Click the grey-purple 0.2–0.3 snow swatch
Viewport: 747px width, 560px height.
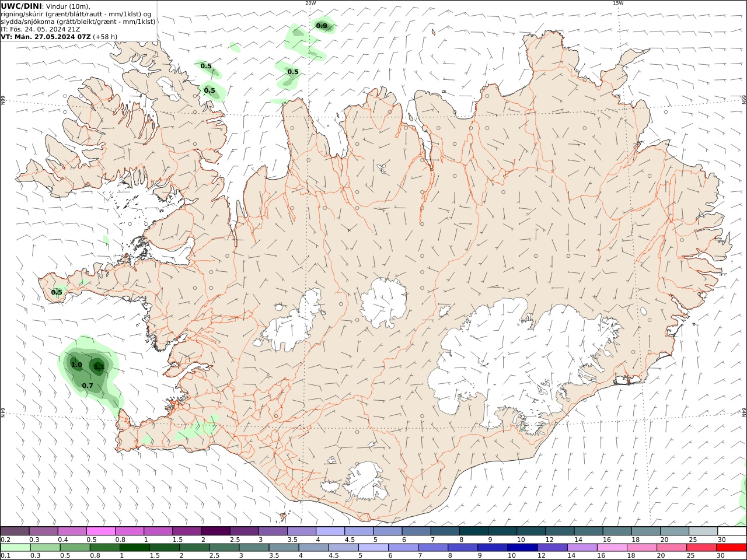15,531
